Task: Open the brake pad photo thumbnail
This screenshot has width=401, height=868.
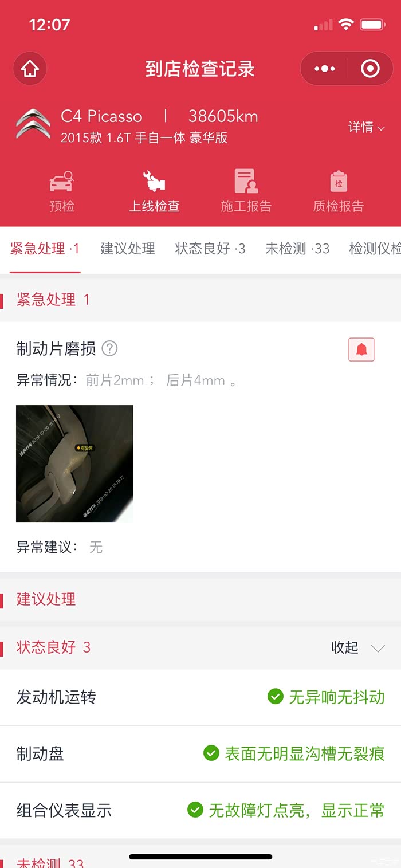Action: [x=74, y=464]
